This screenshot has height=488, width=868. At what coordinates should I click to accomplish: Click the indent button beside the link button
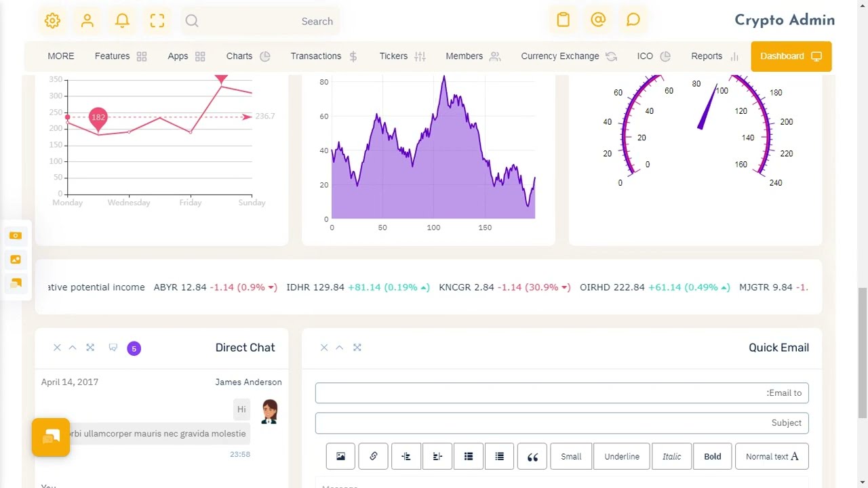pos(406,456)
